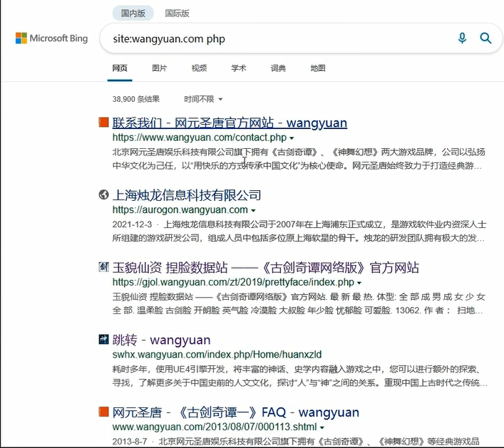The height and width of the screenshot is (448, 504).
Task: Click the favicon beside 玉貌仙资 result
Action: click(x=103, y=268)
